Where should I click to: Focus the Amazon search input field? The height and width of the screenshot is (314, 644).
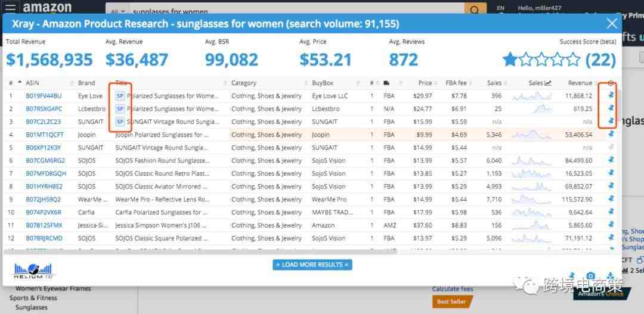(x=296, y=10)
